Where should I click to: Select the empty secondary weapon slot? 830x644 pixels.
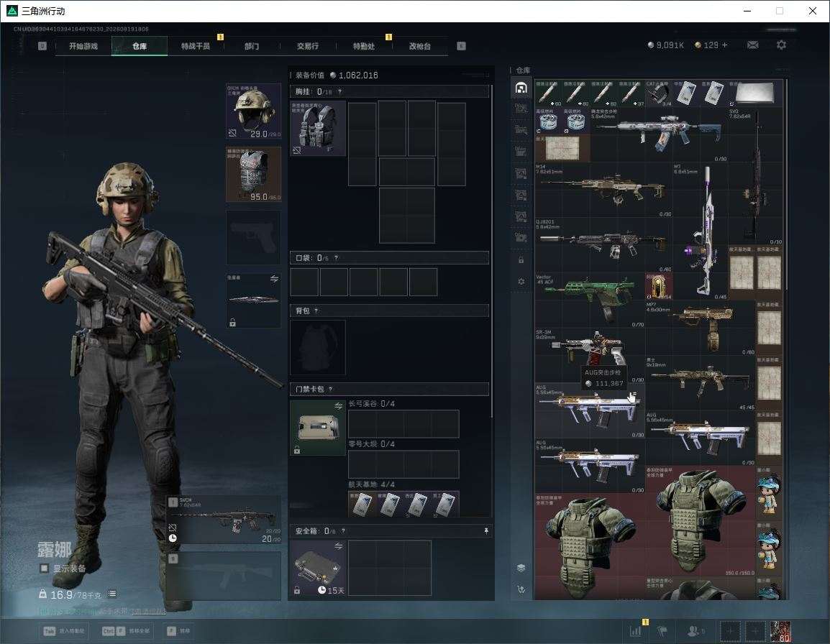tap(224, 576)
